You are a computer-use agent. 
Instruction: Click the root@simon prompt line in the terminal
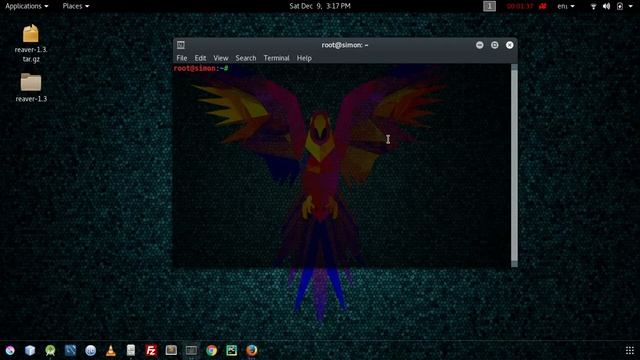pos(201,68)
